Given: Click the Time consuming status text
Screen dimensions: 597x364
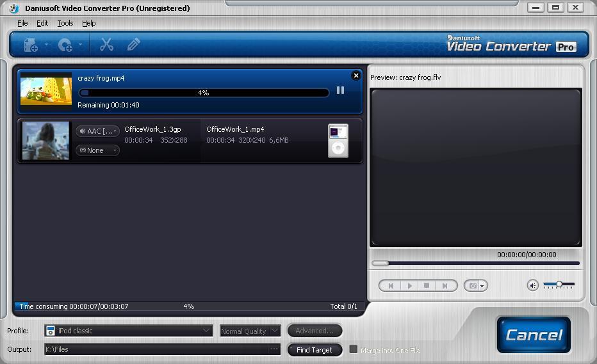Looking at the screenshot, I should [x=74, y=306].
